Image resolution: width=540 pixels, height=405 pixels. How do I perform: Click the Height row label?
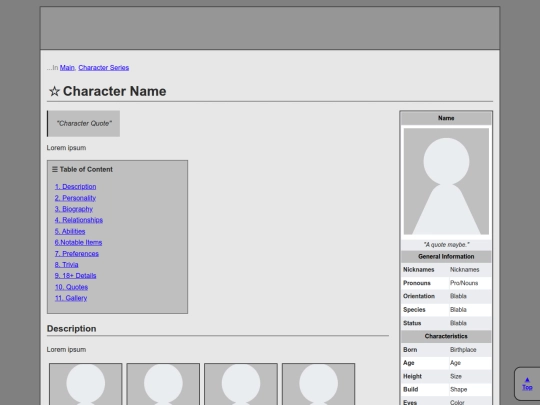click(412, 376)
